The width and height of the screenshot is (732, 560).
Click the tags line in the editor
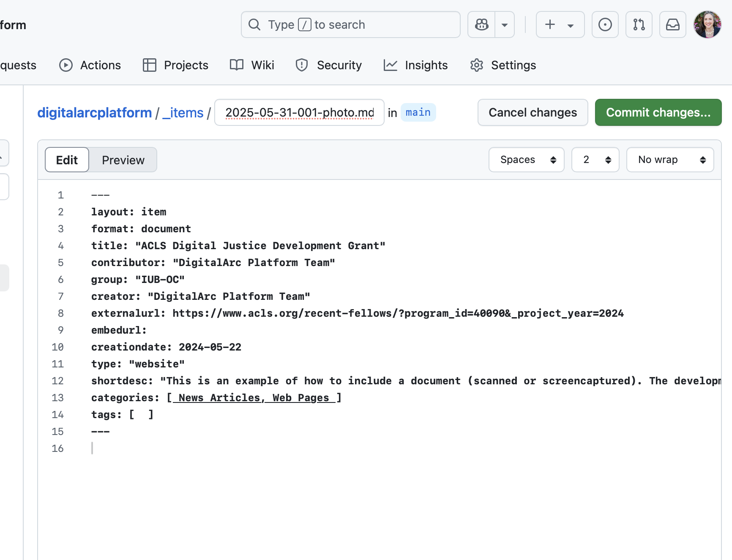[123, 415]
